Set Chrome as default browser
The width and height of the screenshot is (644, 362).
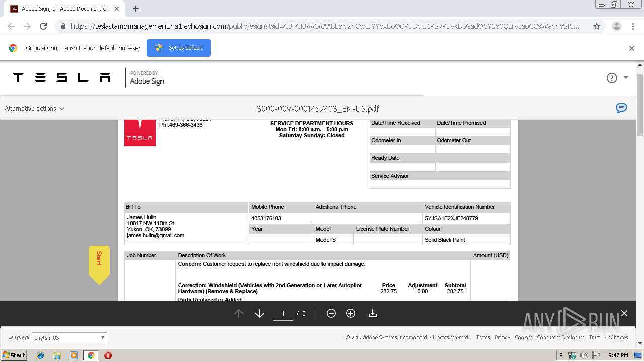click(x=179, y=48)
